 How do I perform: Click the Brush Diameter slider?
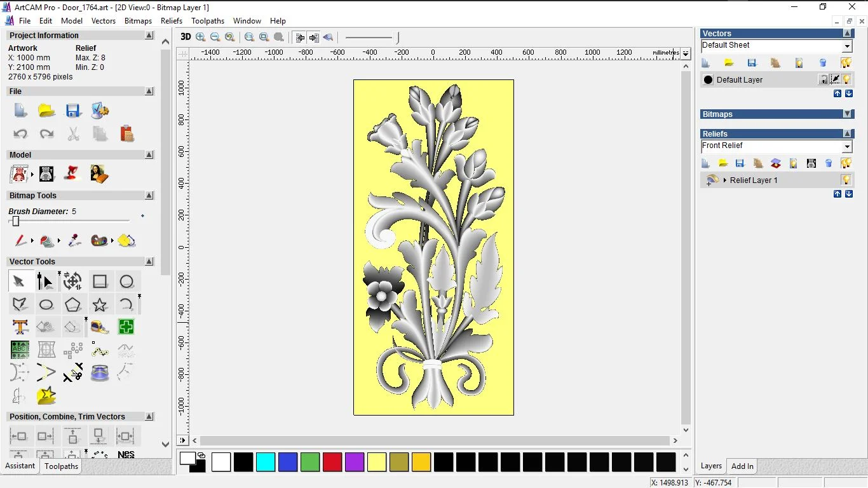(16, 221)
